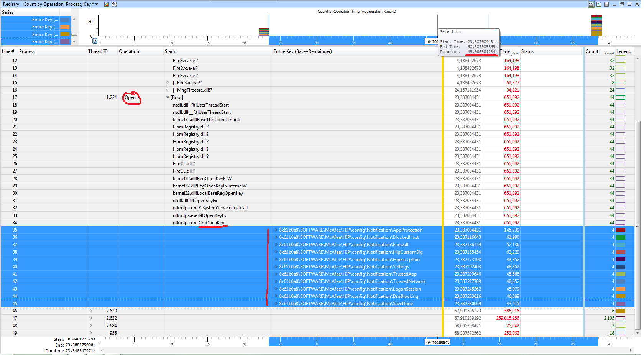The image size is (644, 355).
Task: Toggle legend box for the Firewall key row
Action: (x=620, y=245)
